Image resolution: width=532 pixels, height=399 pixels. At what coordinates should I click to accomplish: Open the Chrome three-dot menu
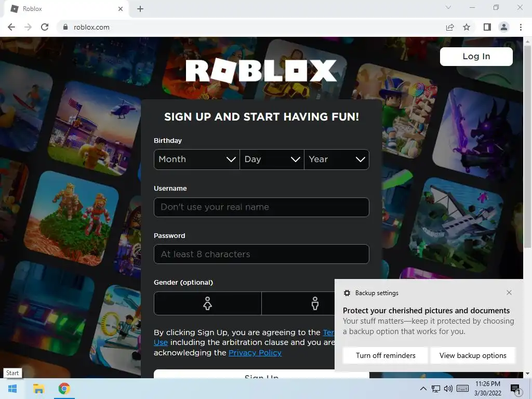[x=521, y=27]
